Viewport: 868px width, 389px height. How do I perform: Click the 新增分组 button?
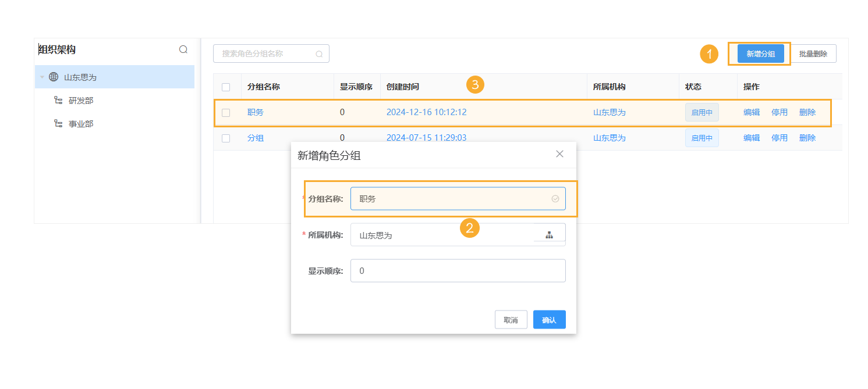(x=759, y=53)
